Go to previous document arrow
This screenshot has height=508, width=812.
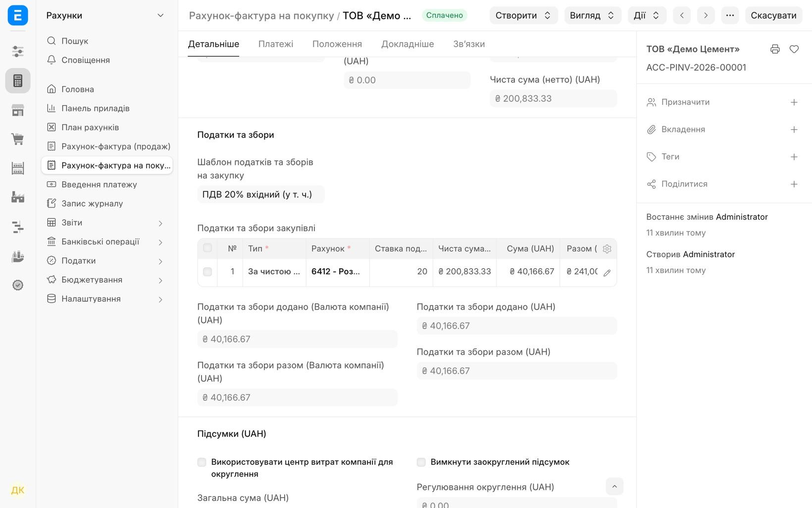coord(682,15)
